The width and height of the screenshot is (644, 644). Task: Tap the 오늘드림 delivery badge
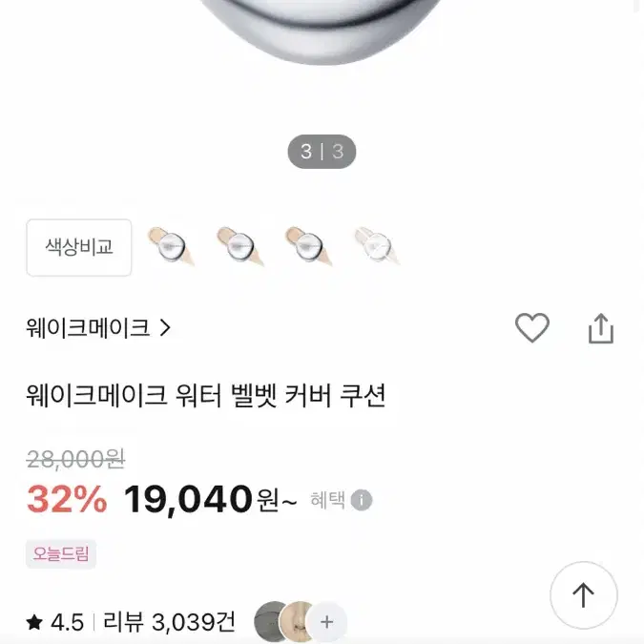pos(61,553)
